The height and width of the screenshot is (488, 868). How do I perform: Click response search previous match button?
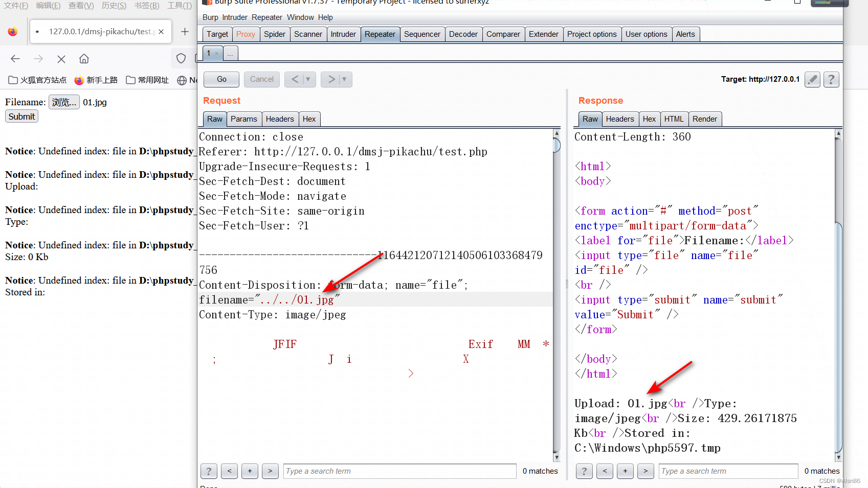(605, 471)
